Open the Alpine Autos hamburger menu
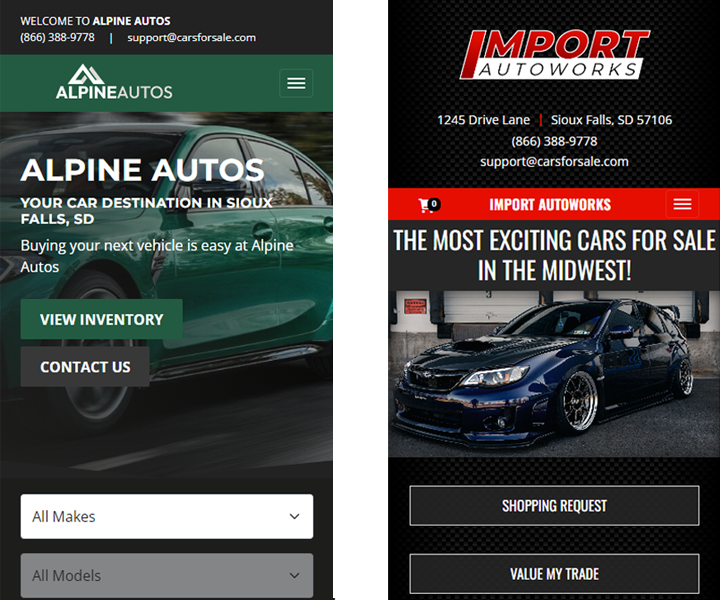This screenshot has height=600, width=720. (296, 83)
